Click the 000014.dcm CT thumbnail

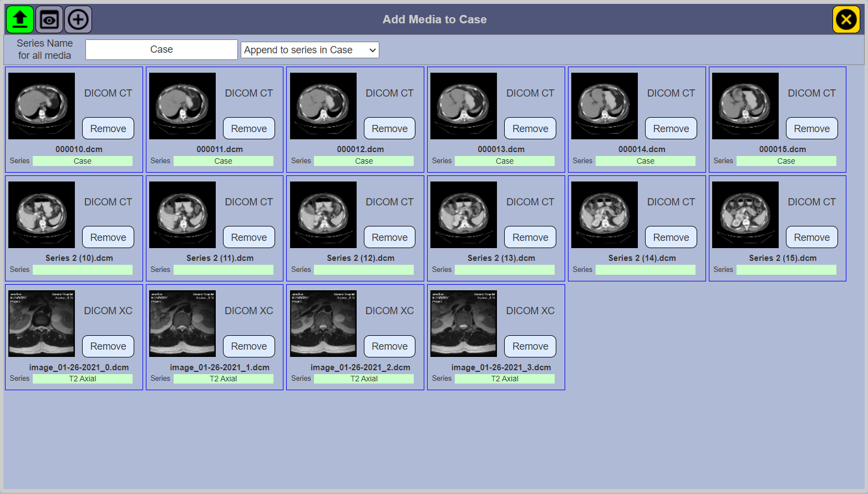click(x=605, y=105)
